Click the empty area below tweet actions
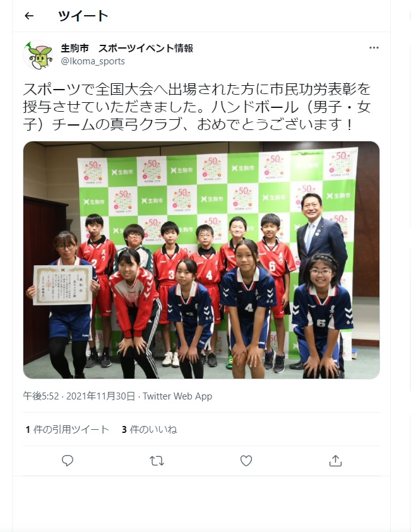This screenshot has width=411, height=532. (x=201, y=504)
